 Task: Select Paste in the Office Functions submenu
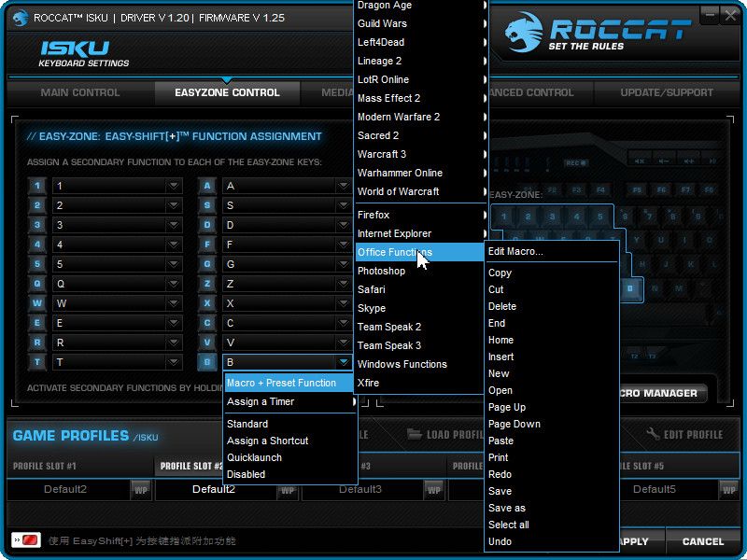(552, 441)
